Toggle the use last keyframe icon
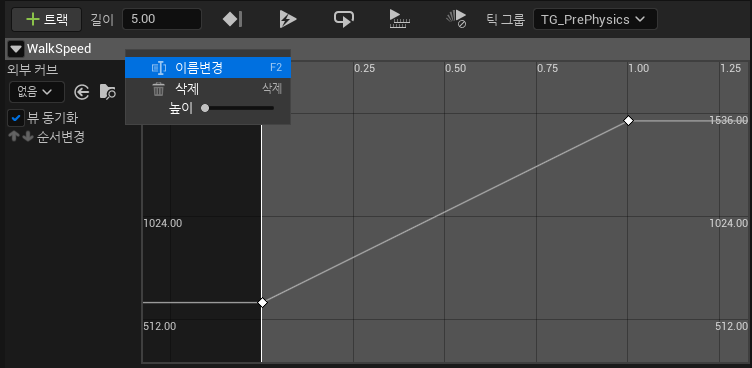Screen dimensions: 752x368 point(232,19)
